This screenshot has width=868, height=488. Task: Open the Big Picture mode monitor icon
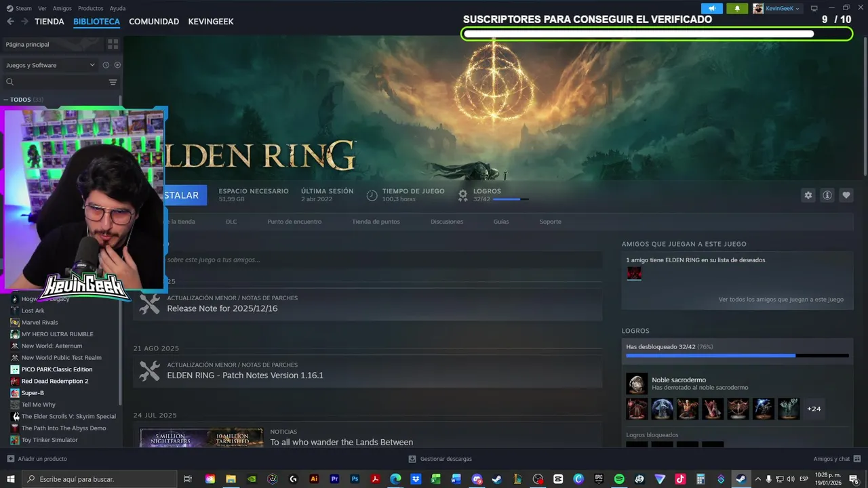click(x=814, y=8)
